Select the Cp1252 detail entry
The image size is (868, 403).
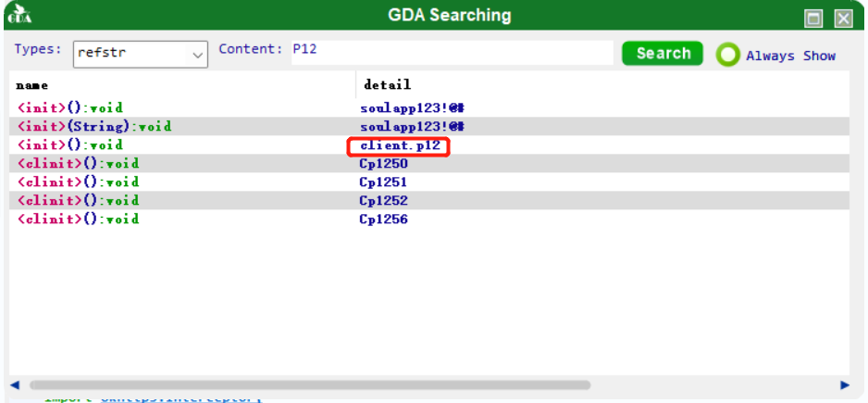coord(384,200)
